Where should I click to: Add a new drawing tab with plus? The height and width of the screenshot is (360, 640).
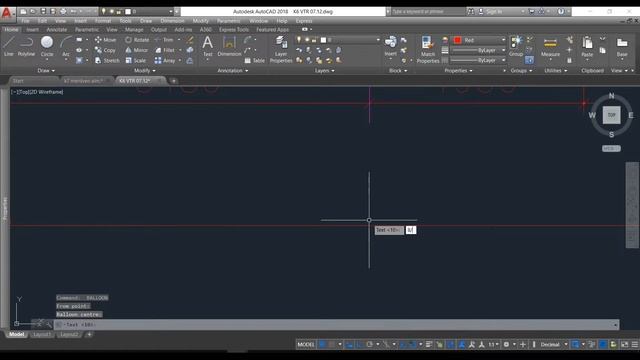click(173, 81)
